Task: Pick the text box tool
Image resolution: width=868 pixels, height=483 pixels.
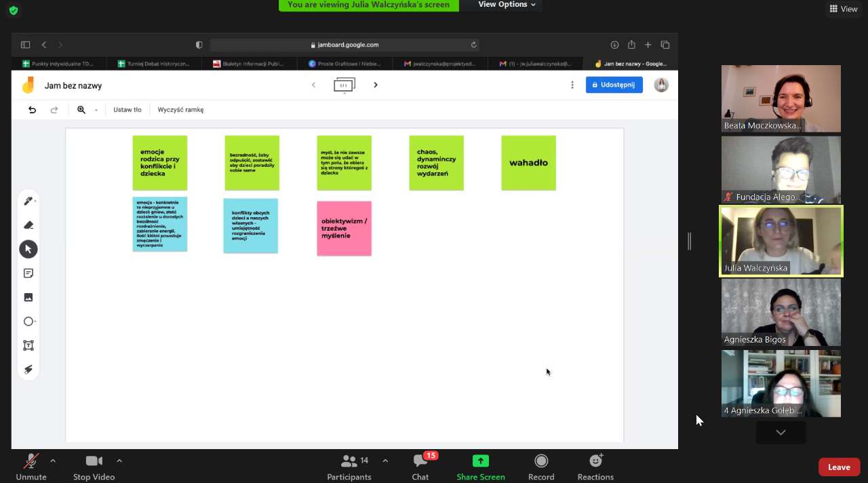Action: [28, 345]
